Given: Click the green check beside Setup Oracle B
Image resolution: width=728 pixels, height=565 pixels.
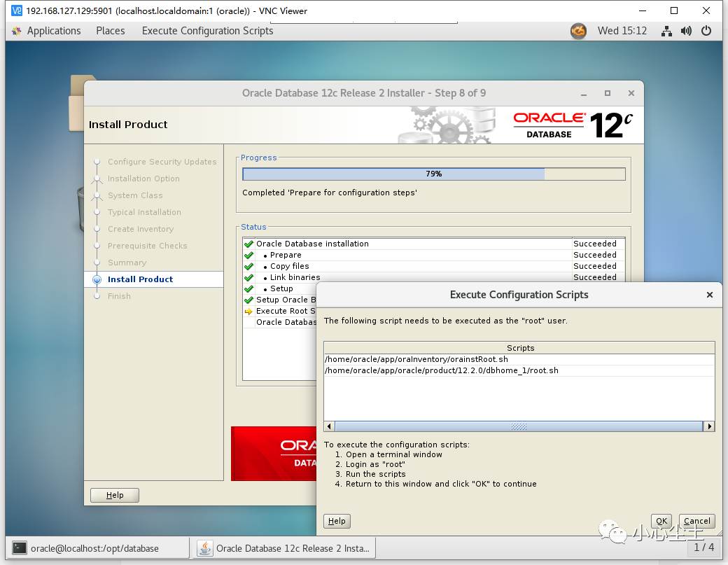Looking at the screenshot, I should tap(249, 300).
